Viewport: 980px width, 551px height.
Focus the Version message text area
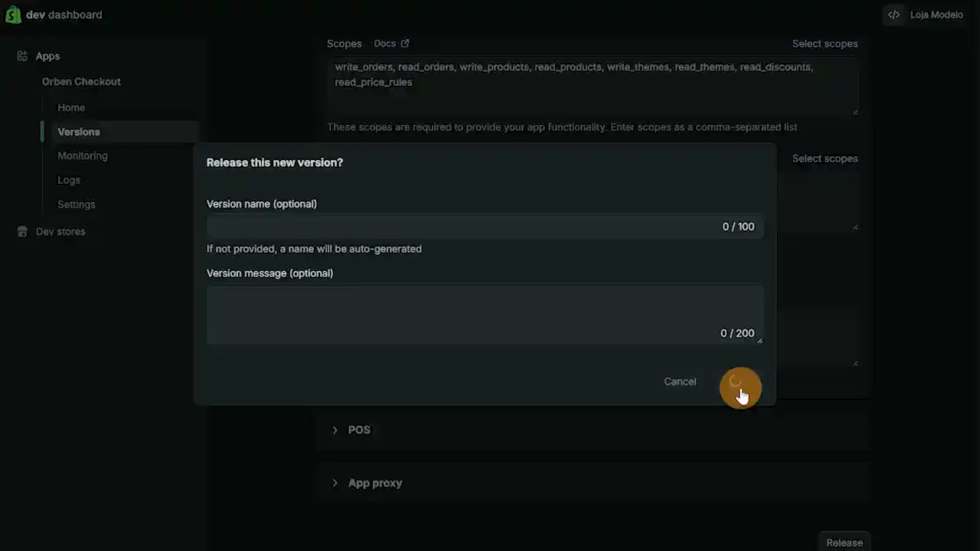click(x=485, y=314)
